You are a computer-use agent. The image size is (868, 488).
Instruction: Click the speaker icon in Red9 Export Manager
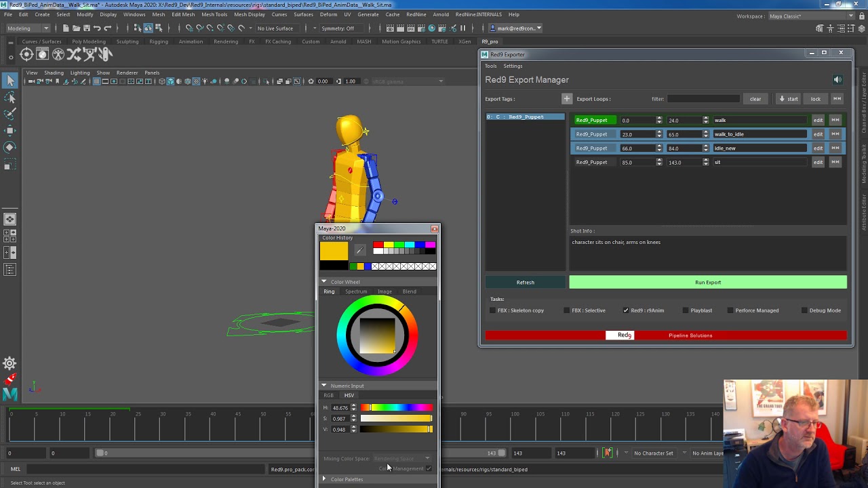837,80
